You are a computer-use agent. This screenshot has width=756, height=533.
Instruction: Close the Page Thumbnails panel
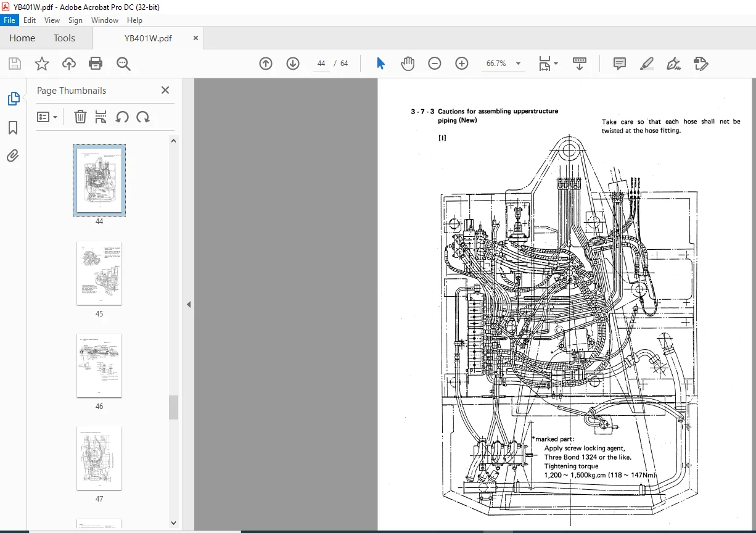(165, 90)
